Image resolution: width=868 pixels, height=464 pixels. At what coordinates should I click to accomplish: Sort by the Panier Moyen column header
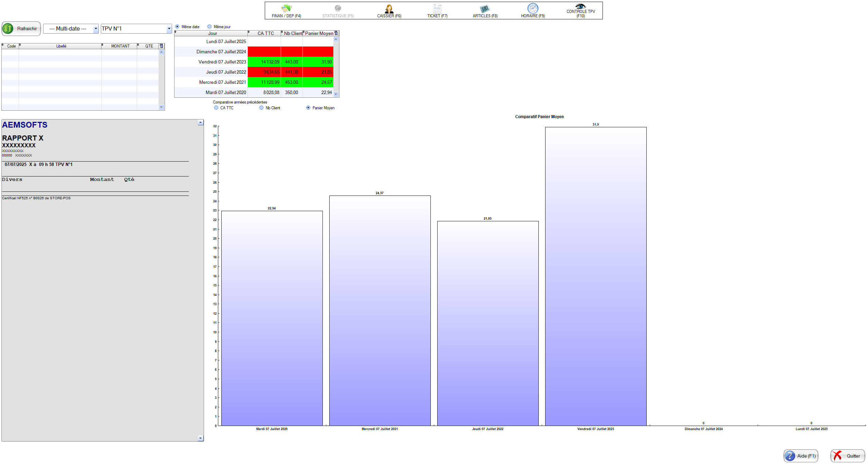click(319, 33)
